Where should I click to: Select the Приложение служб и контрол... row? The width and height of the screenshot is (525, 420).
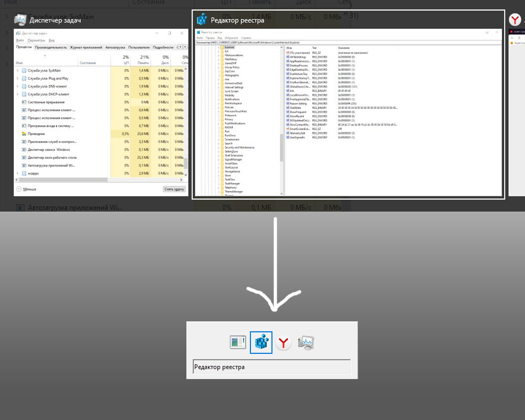click(101, 142)
